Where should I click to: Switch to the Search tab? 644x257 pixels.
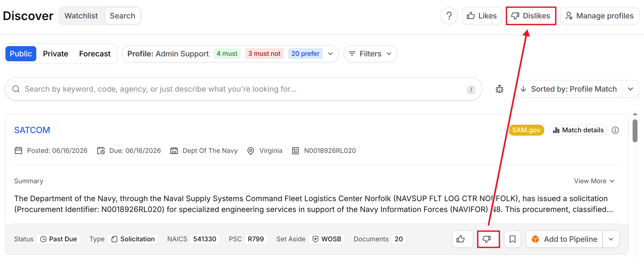pyautogui.click(x=123, y=16)
